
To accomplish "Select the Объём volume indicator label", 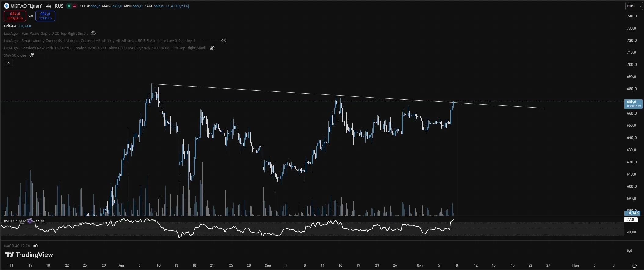I will tap(10, 26).
